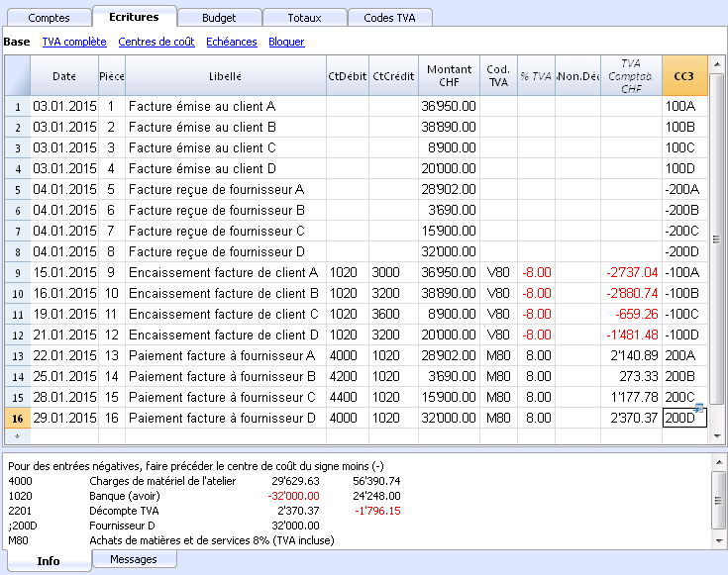Image resolution: width=728 pixels, height=575 pixels.
Task: Click 'Encaissement facture de client D' cell
Action: click(x=226, y=335)
